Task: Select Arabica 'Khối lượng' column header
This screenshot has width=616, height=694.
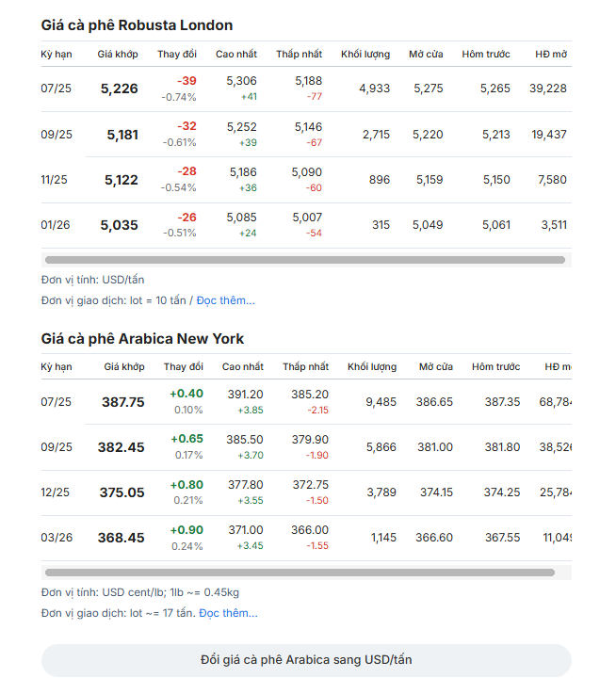Action: click(x=372, y=366)
